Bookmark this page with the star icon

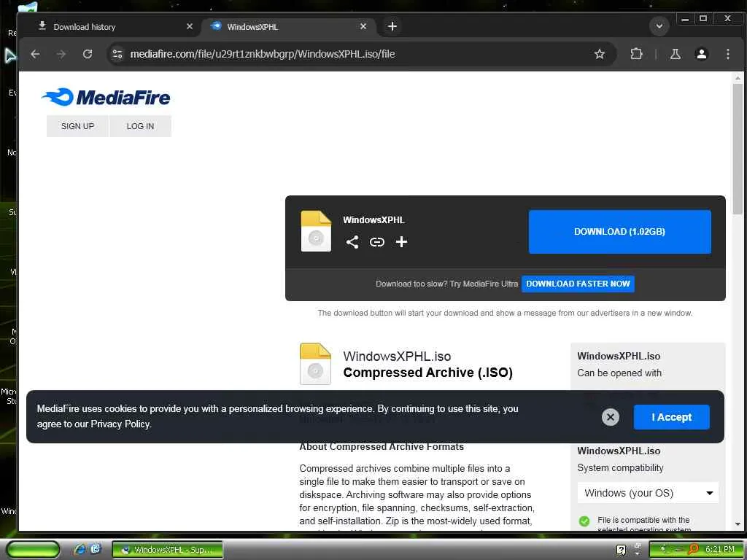click(x=600, y=54)
